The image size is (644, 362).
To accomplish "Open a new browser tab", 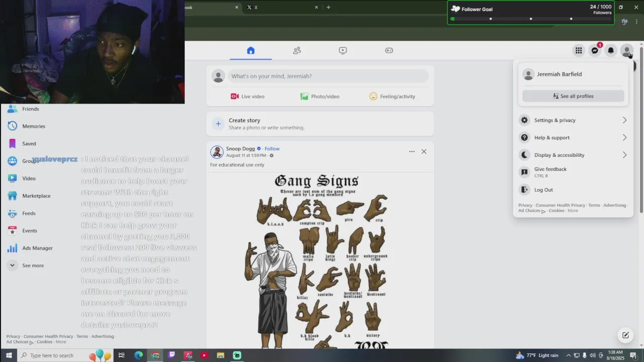I will (329, 7).
